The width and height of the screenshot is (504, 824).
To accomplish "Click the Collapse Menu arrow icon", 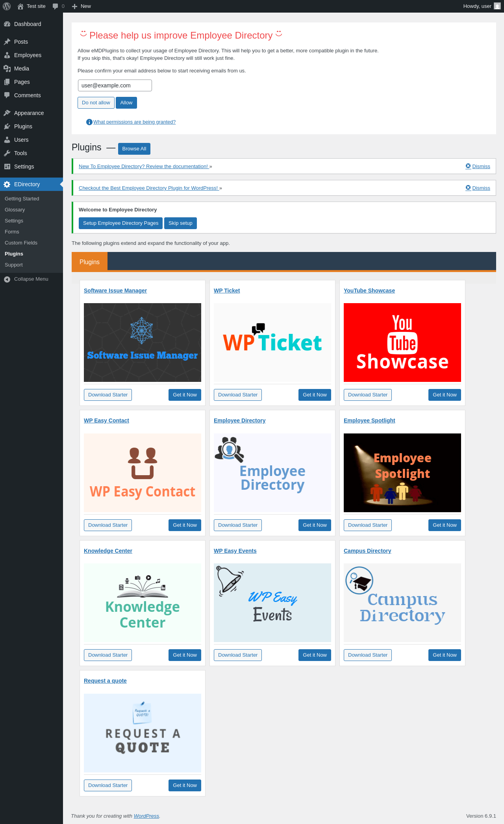I will [x=7, y=279].
